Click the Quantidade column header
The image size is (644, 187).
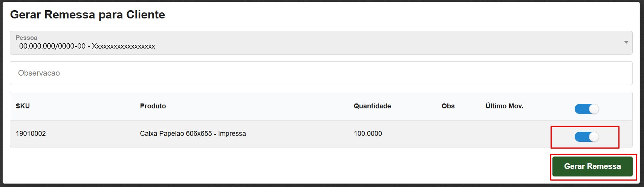372,106
